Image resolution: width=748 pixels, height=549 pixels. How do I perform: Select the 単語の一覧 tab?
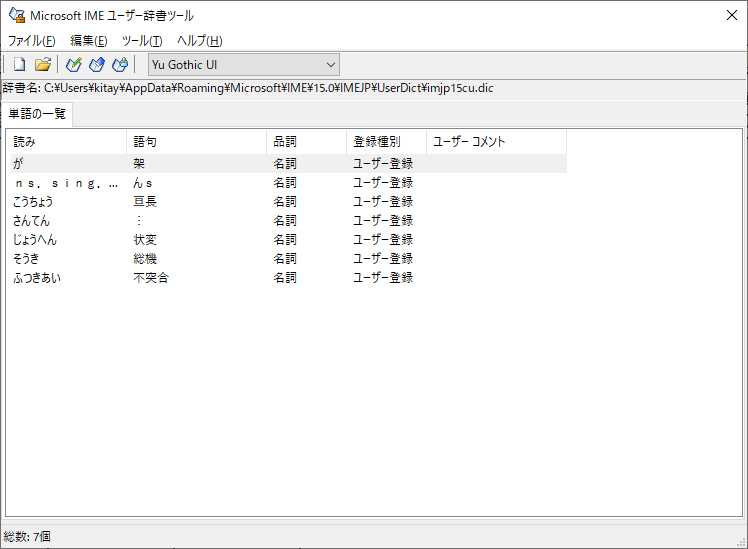(37, 114)
